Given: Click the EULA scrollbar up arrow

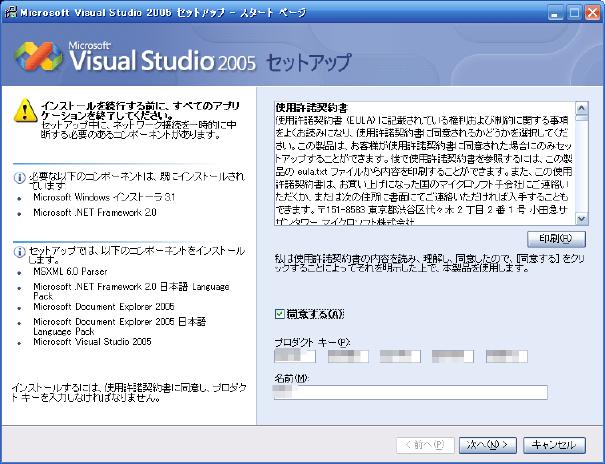Looking at the screenshot, I should tap(581, 108).
